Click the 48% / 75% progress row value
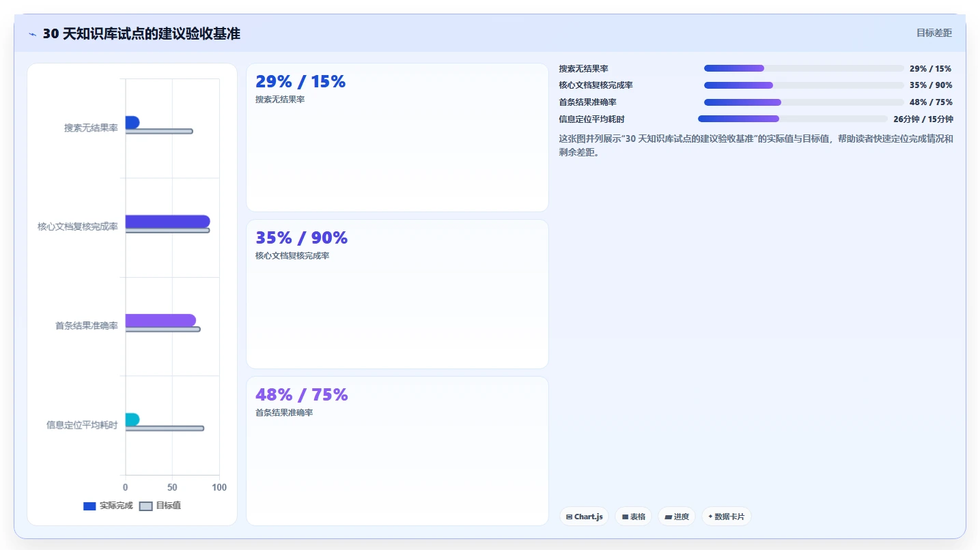 (x=931, y=102)
